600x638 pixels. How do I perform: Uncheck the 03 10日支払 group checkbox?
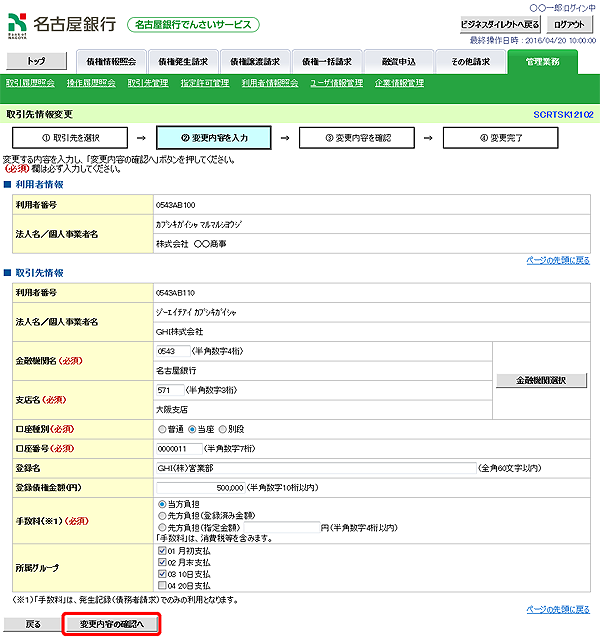[x=162, y=574]
